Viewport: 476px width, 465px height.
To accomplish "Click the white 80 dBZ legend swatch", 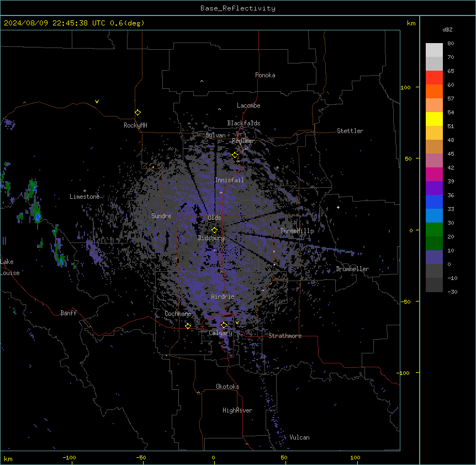I will point(434,50).
